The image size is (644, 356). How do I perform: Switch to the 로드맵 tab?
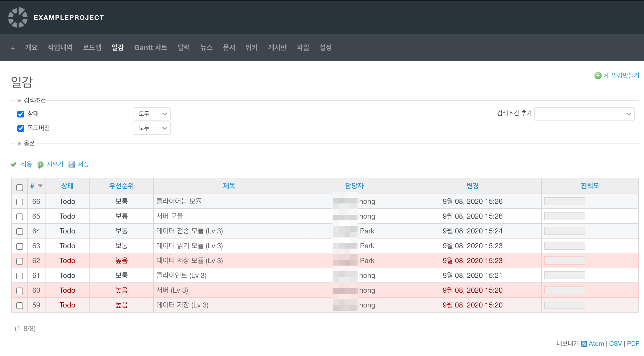tap(92, 48)
